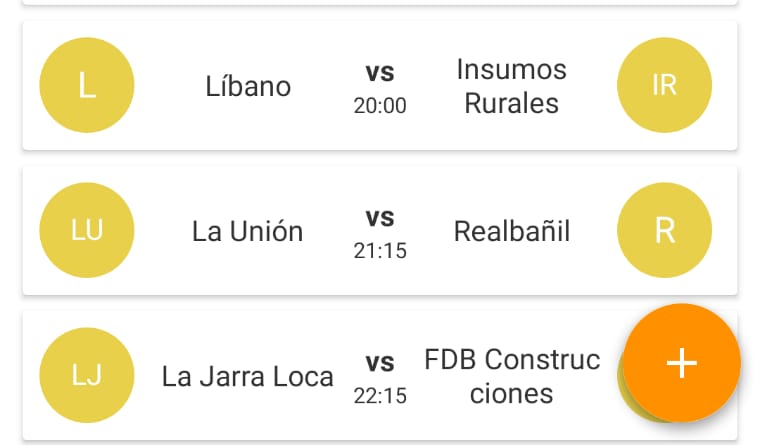Tap the orange plus add button
This screenshot has width=760, height=445.
[681, 363]
